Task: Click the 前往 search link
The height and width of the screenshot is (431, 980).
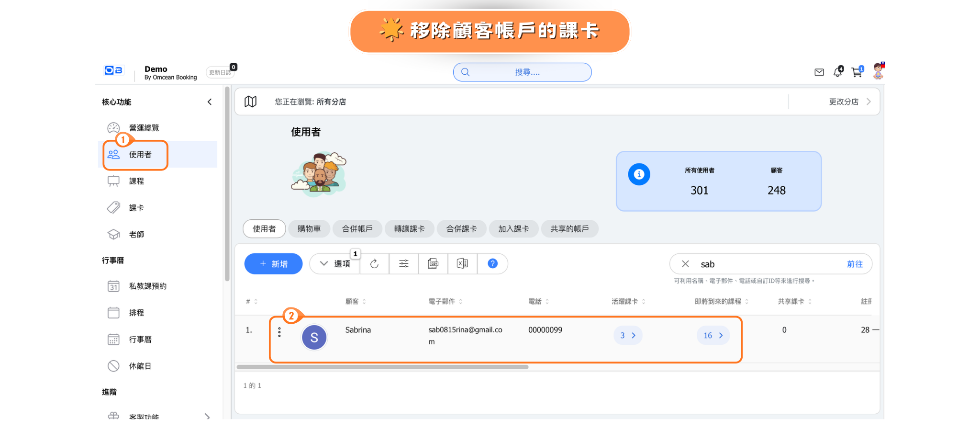Action: click(x=855, y=264)
